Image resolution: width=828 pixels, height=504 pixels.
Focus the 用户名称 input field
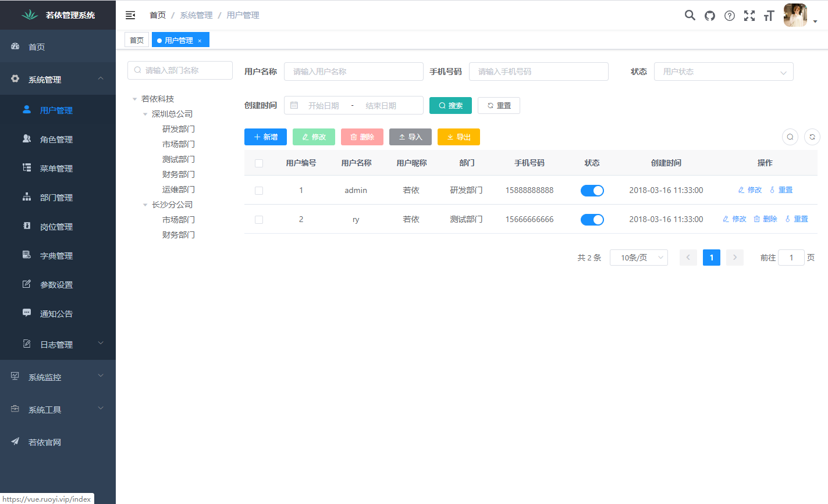[x=354, y=72]
